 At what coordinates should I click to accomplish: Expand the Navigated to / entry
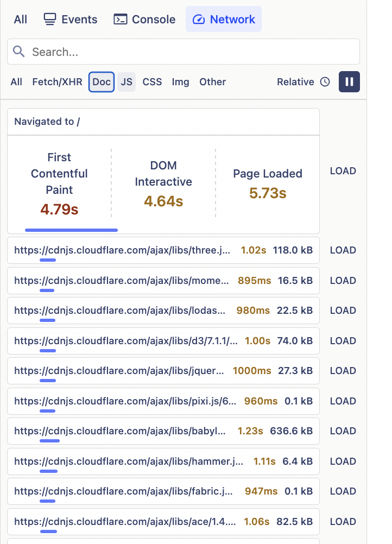[163, 122]
